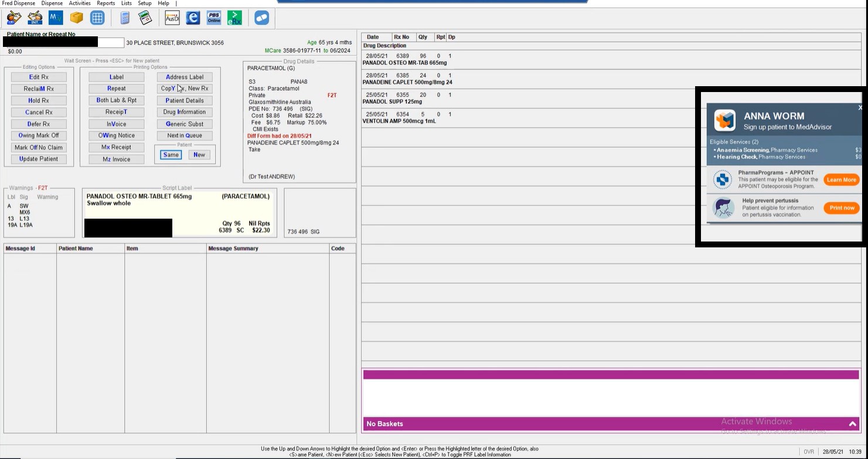Click the Edit Rx button

click(x=39, y=77)
